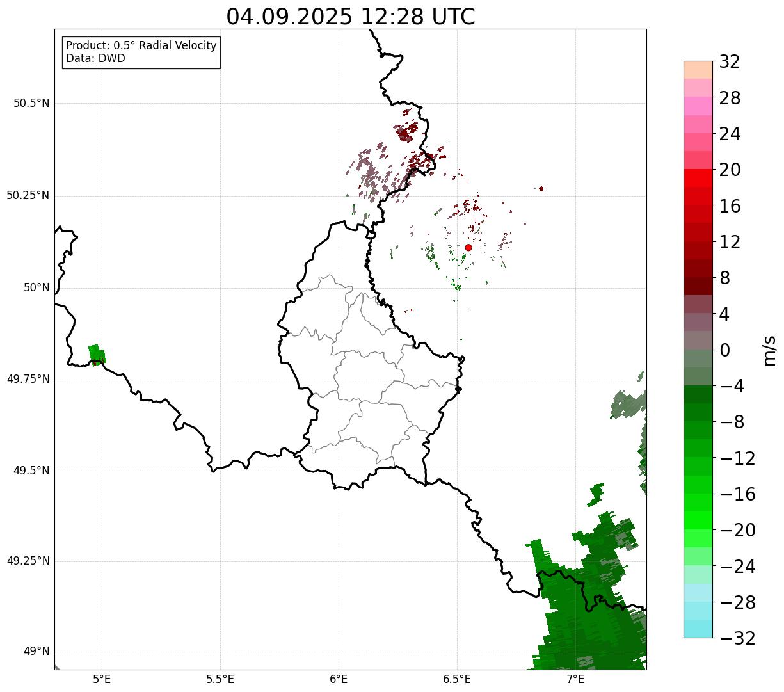The image size is (784, 692).
Task: Click the colorbar value 28 label
Action: (x=730, y=98)
